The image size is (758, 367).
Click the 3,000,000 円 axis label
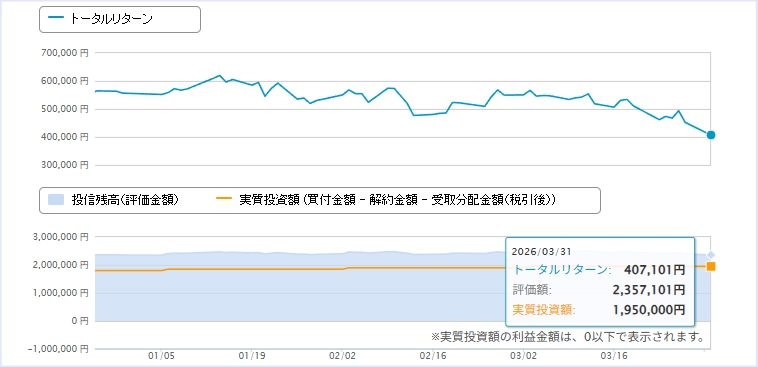[61, 237]
